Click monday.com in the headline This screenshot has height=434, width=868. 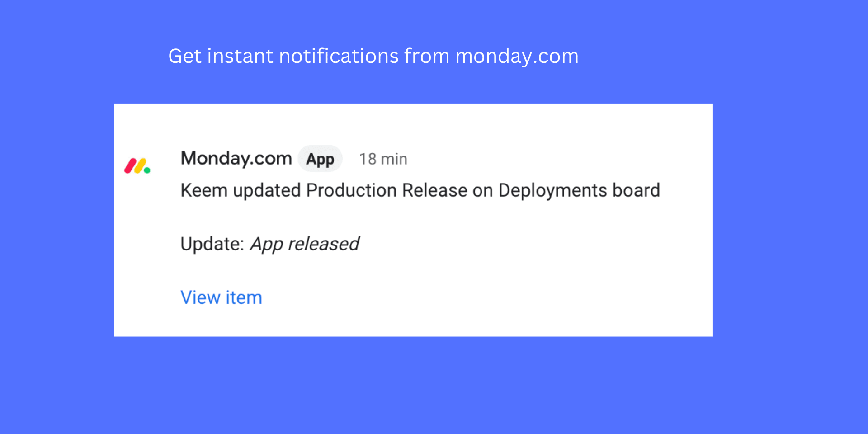point(517,56)
